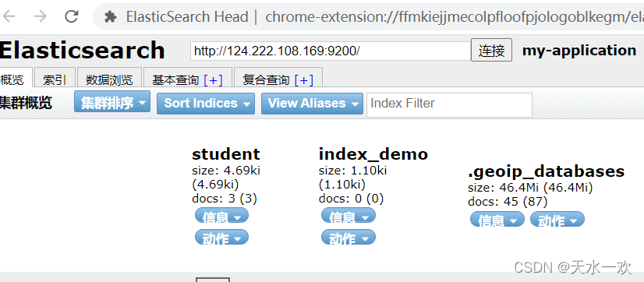Go back with browser back arrow
644x282 pixels.
coord(9,16)
